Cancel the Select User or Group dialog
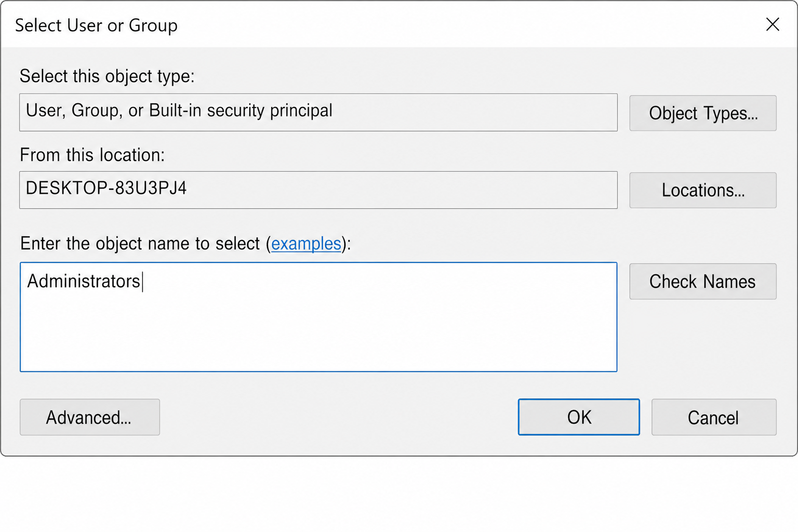The height and width of the screenshot is (532, 798). 714,417
